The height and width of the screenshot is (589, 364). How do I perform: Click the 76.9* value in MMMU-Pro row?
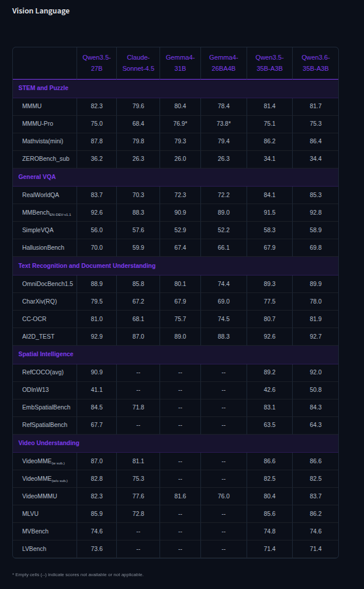180,123
